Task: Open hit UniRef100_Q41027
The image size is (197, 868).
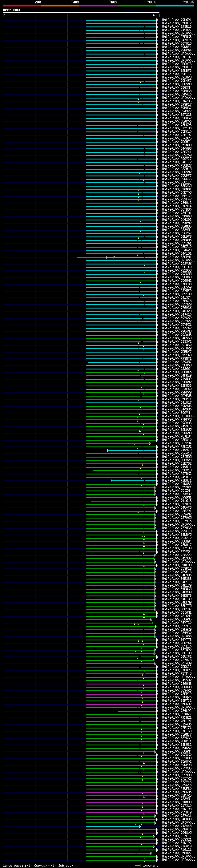Action: 176,30
